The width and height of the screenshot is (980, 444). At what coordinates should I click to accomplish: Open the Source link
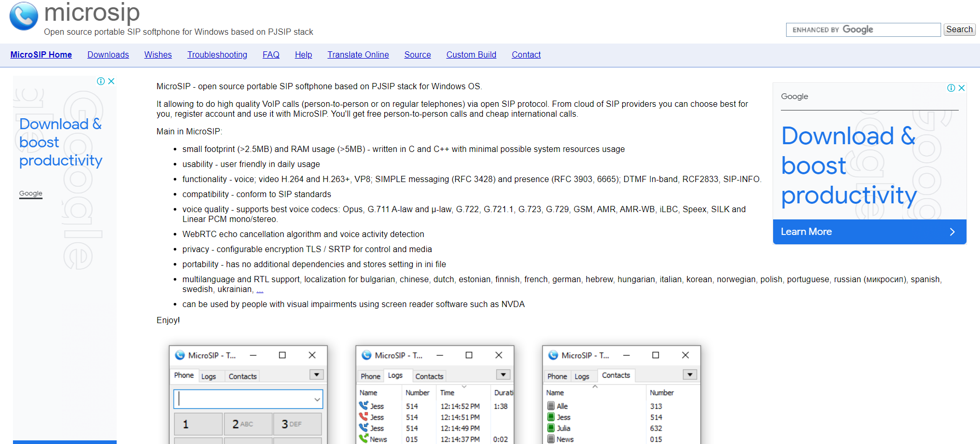(417, 54)
